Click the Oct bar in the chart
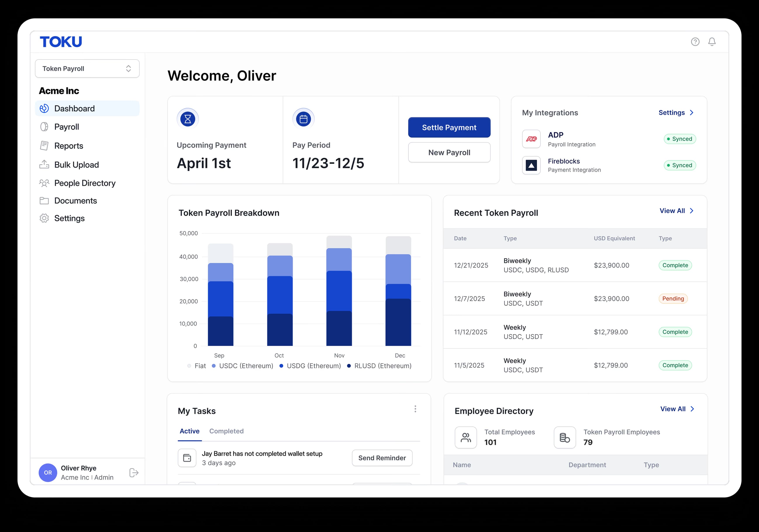The height and width of the screenshot is (532, 759). [x=280, y=294]
